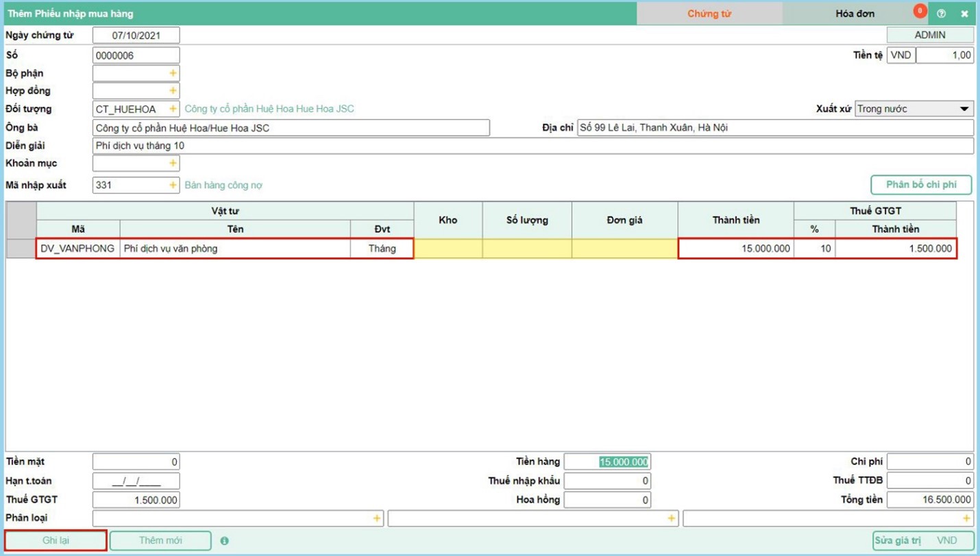This screenshot has width=980, height=556.
Task: Click plus icon in first Phân loại field
Action: click(x=376, y=518)
